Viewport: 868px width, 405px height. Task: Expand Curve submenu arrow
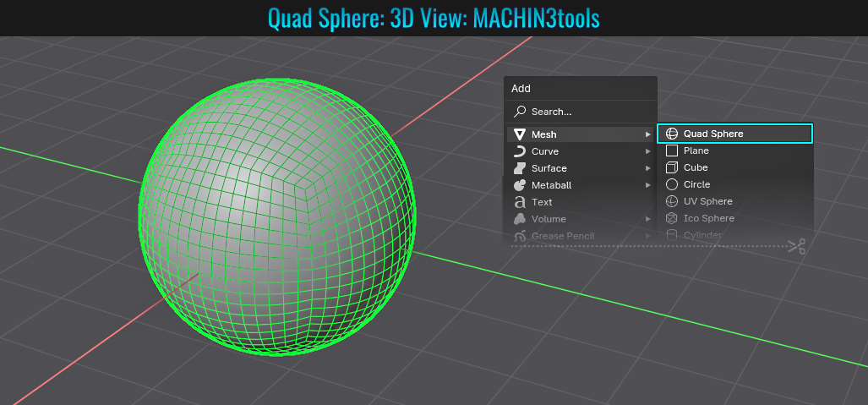647,151
